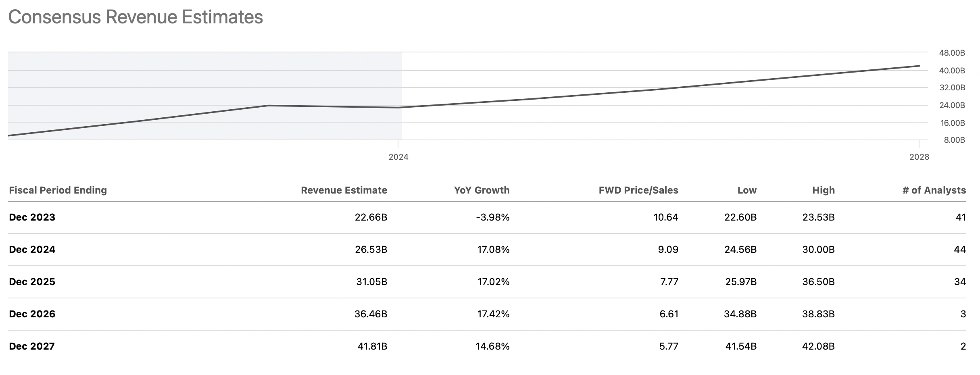Select the Low column header
Image resolution: width=980 pixels, height=375 pixels.
click(x=747, y=190)
